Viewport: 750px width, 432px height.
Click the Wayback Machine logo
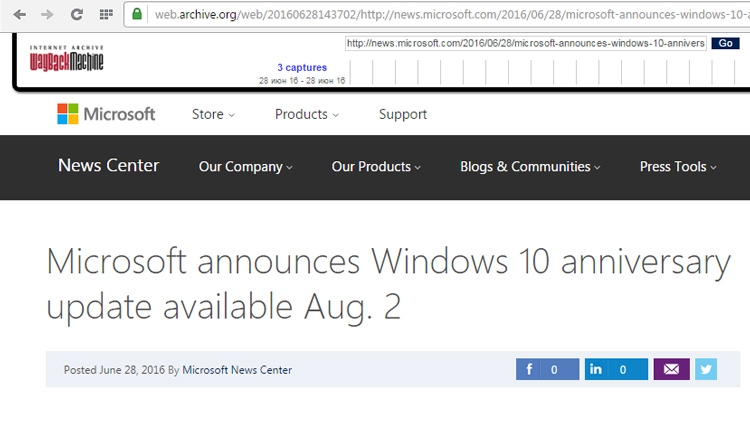[x=66, y=59]
